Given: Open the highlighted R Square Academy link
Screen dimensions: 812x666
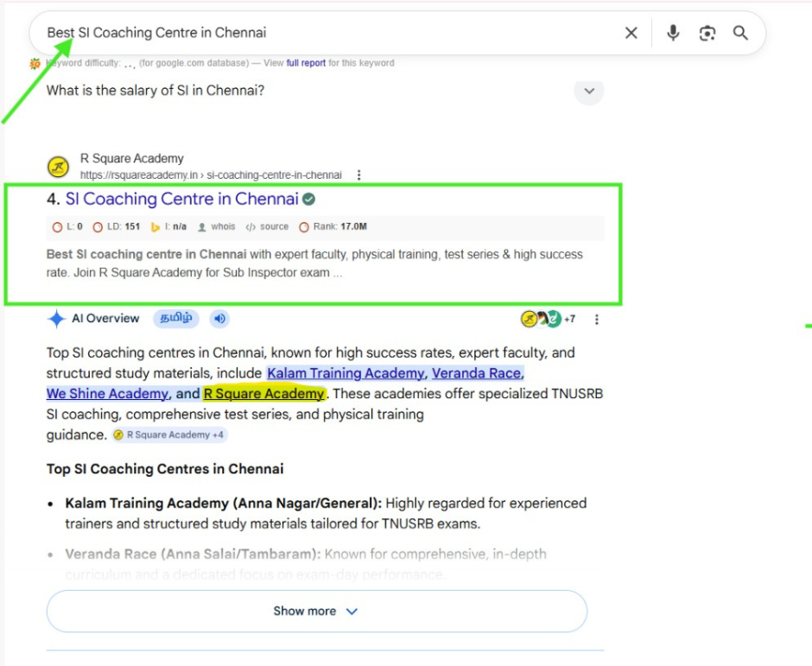Looking at the screenshot, I should tap(264, 394).
